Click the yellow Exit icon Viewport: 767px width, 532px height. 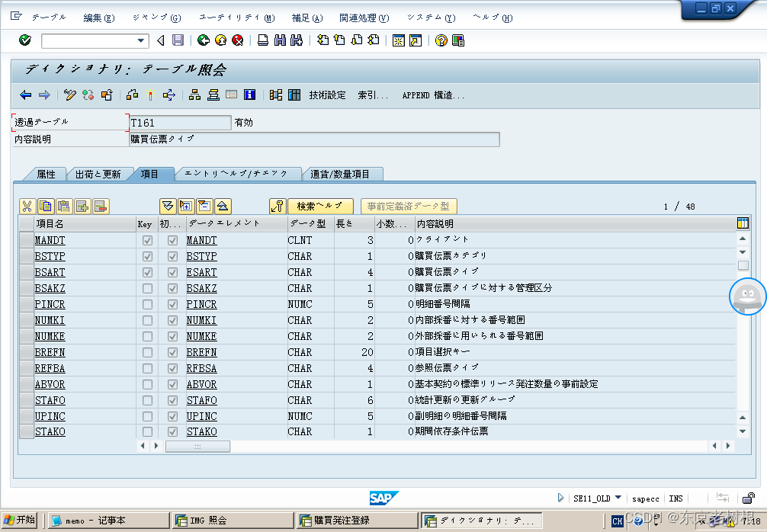coord(220,40)
